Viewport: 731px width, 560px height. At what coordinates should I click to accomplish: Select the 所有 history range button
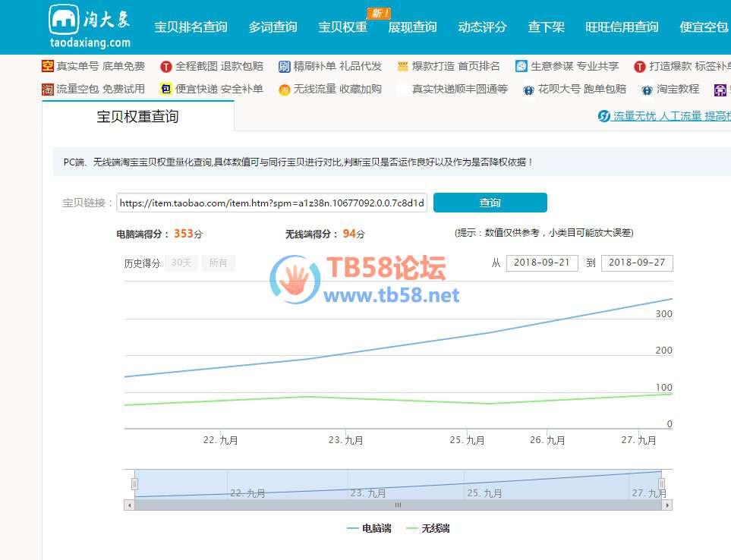pos(218,263)
